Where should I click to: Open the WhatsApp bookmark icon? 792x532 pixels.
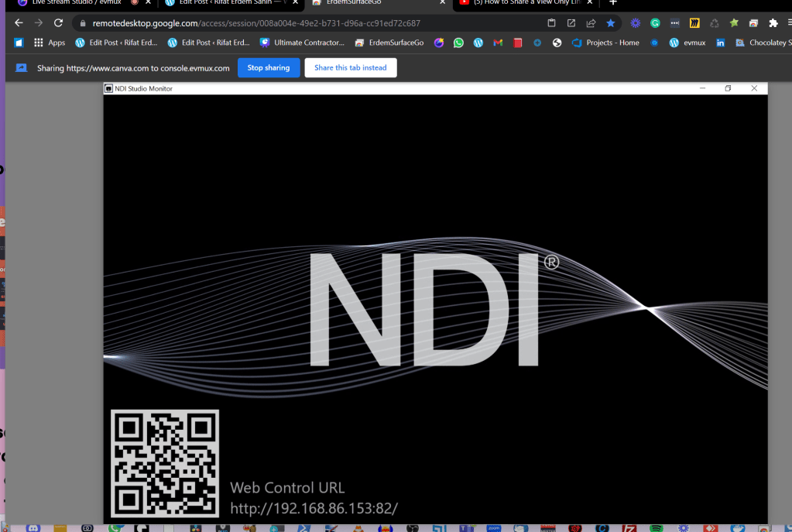click(458, 43)
